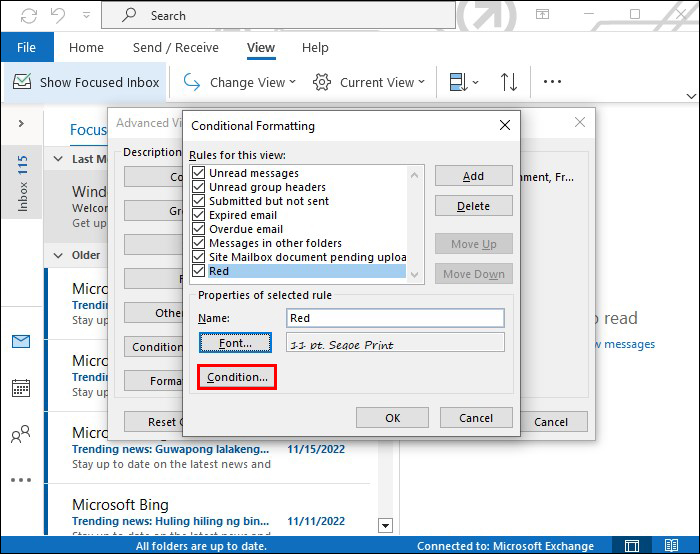Uncheck Site Mailbox document pending upload rule

tap(199, 257)
